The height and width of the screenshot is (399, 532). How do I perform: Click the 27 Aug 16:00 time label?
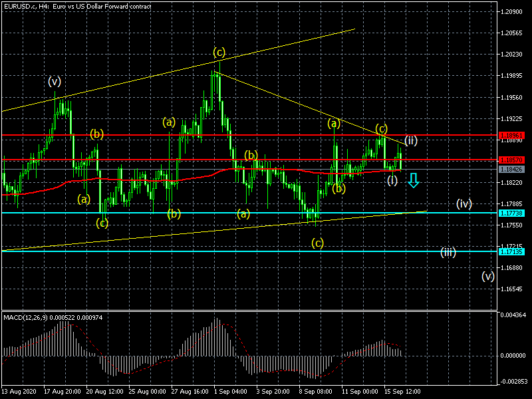[190, 392]
